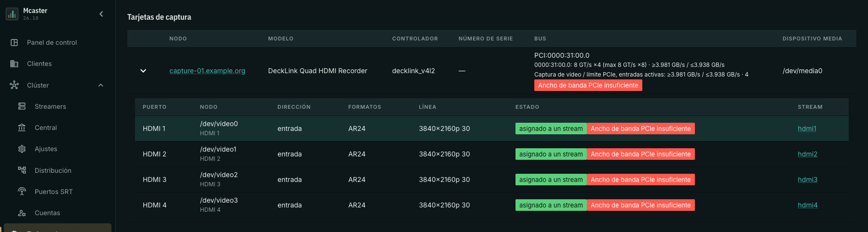
Task: Open the hdmi1 stream link
Action: (807, 129)
